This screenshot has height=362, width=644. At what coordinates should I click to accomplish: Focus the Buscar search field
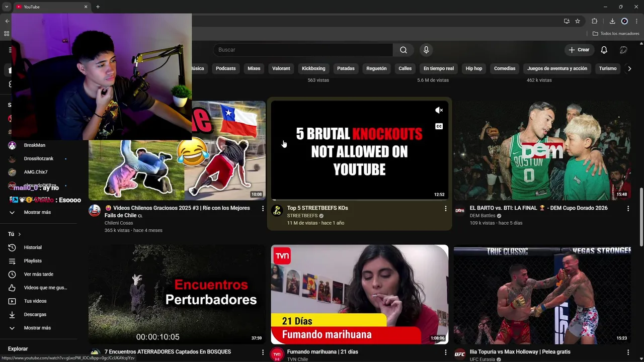[303, 50]
